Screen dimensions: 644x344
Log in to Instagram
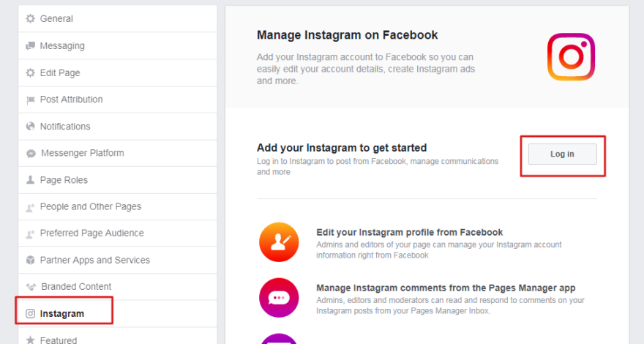tap(562, 154)
